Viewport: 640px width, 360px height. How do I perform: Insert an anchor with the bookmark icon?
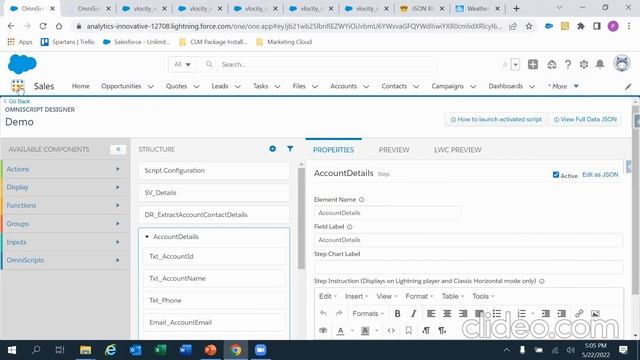pyautogui.click(x=409, y=331)
